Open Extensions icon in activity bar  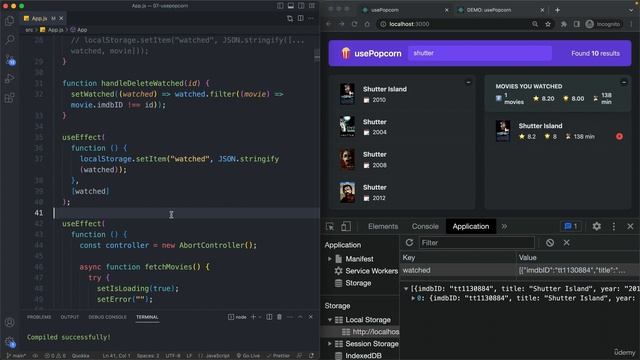(x=9, y=98)
